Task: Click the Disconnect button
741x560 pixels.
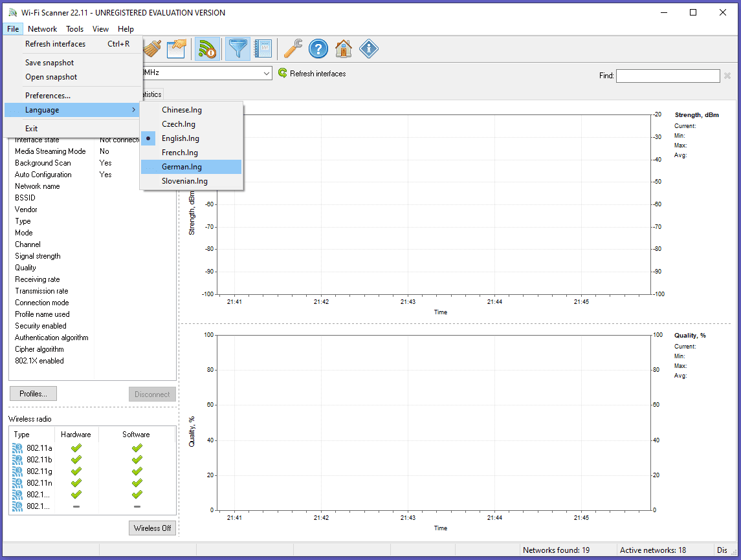Action: tap(152, 394)
